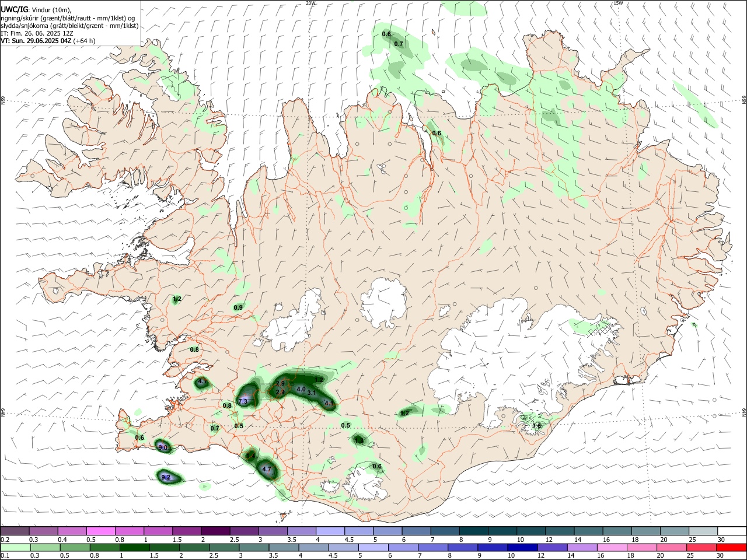Image resolution: width=747 pixels, height=560 pixels.
Task: Click the 3.1 precipitation value label
Action: (312, 393)
